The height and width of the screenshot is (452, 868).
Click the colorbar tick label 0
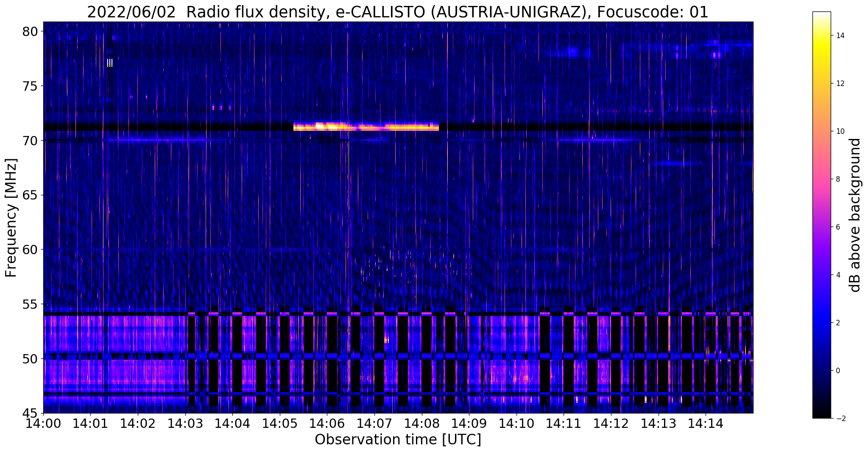pos(837,371)
